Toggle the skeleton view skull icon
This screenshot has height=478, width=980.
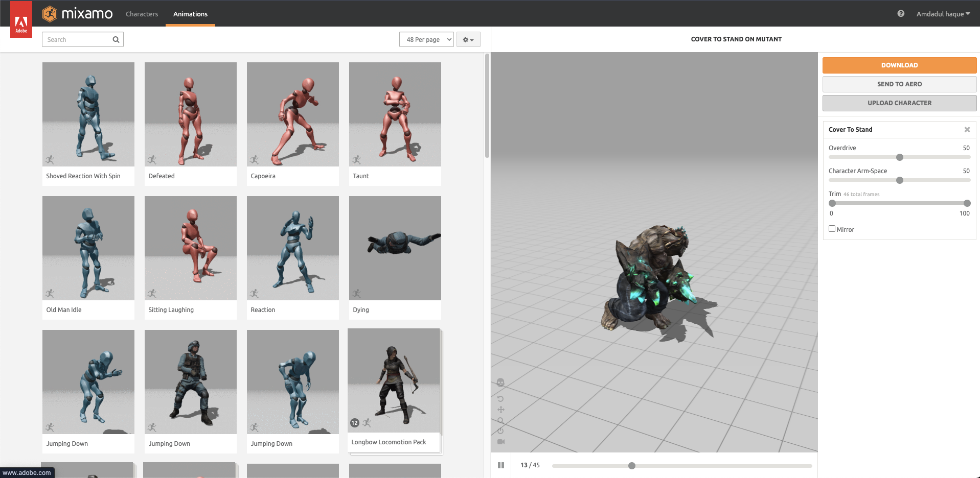click(x=500, y=383)
